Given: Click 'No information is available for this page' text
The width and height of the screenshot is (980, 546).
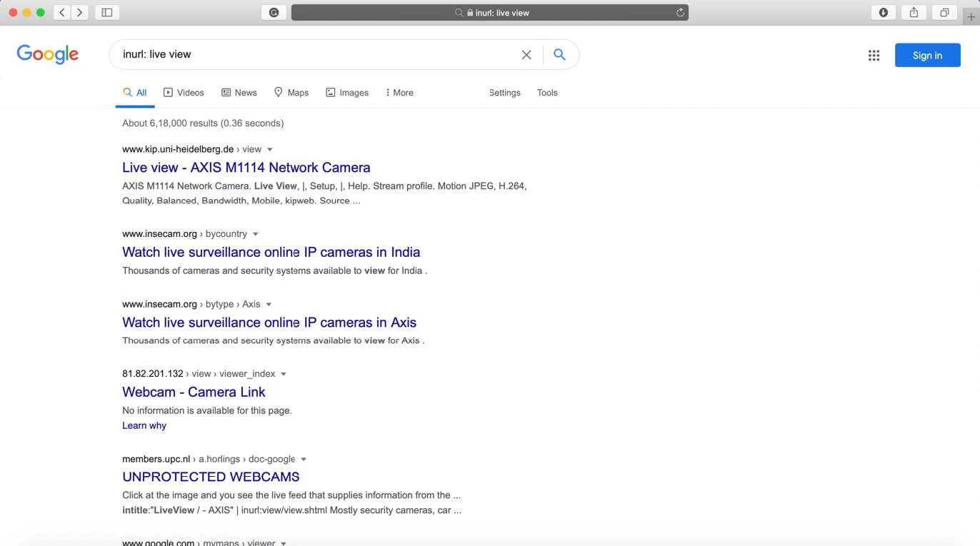Looking at the screenshot, I should [x=207, y=410].
